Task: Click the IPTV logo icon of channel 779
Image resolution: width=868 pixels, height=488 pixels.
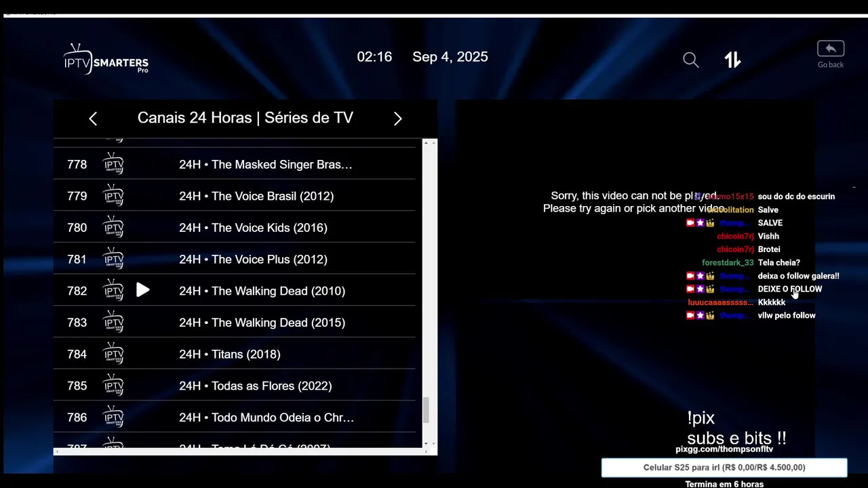Action: pyautogui.click(x=113, y=196)
